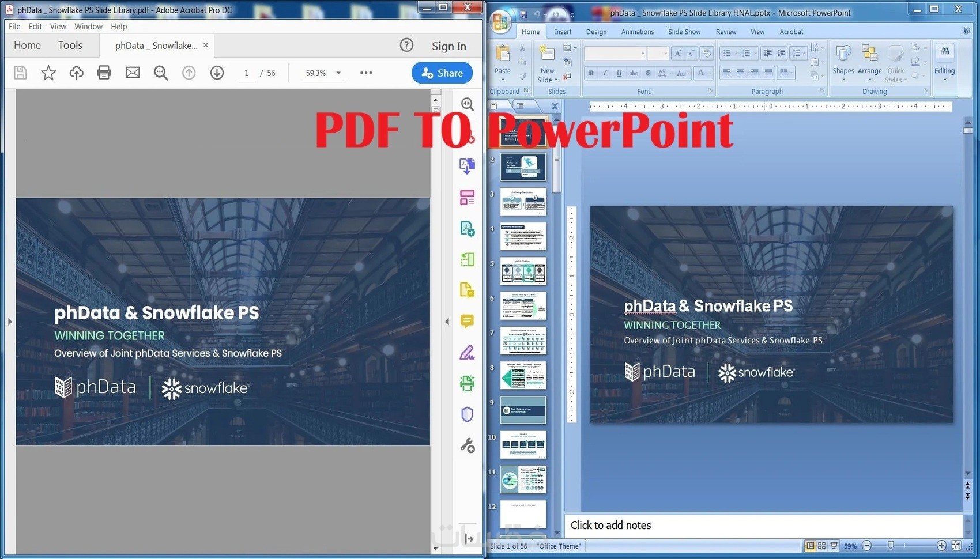The height and width of the screenshot is (559, 980).
Task: Fit slide to current window icon
Action: click(956, 546)
